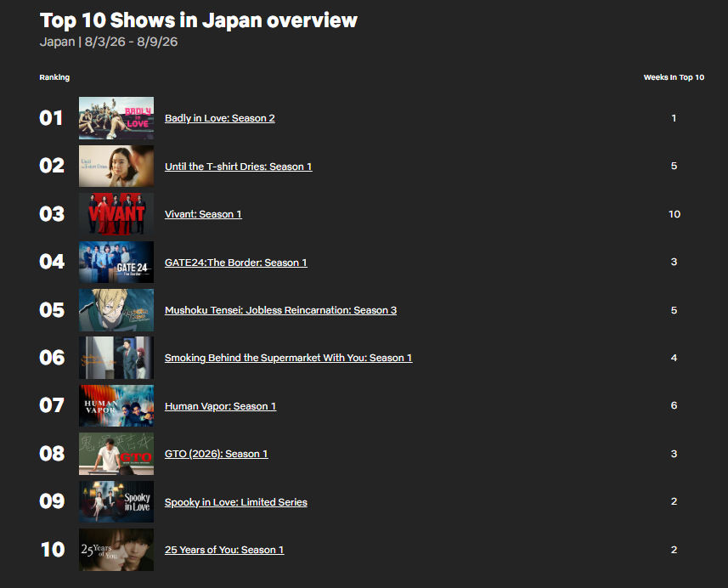Viewport: 728px width, 588px height.
Task: Click Vivant's weeks-in-top-10 value 10
Action: coord(674,214)
